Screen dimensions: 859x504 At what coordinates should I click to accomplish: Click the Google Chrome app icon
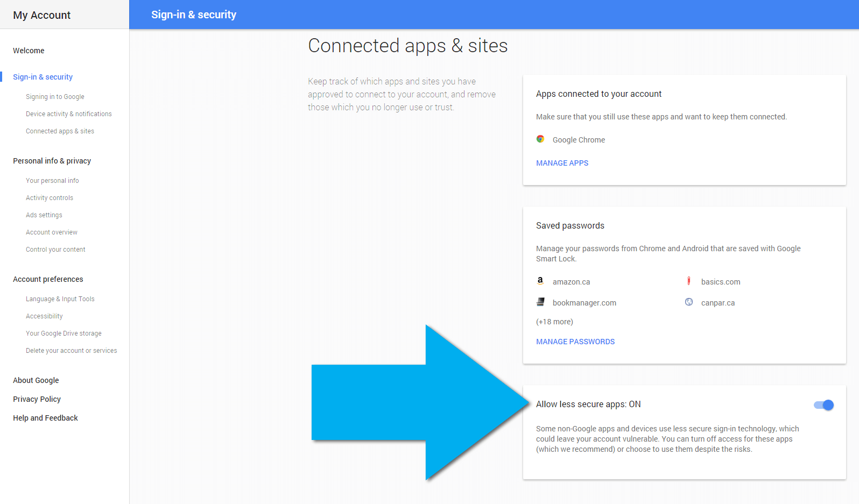[x=540, y=139]
